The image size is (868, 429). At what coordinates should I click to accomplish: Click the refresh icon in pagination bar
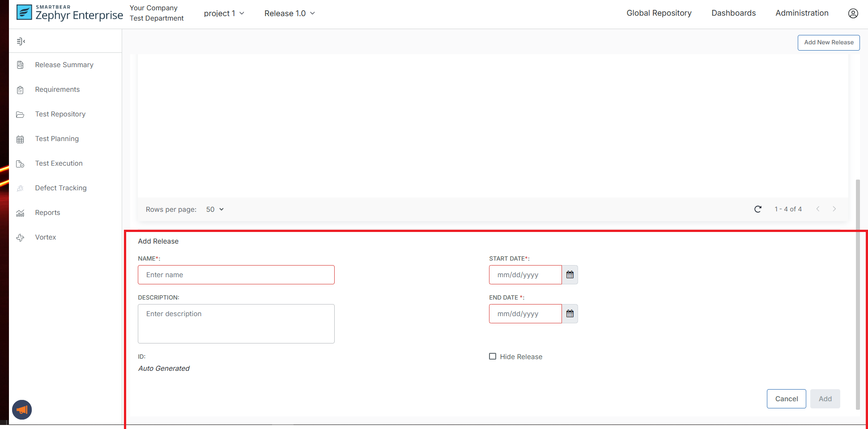click(757, 209)
